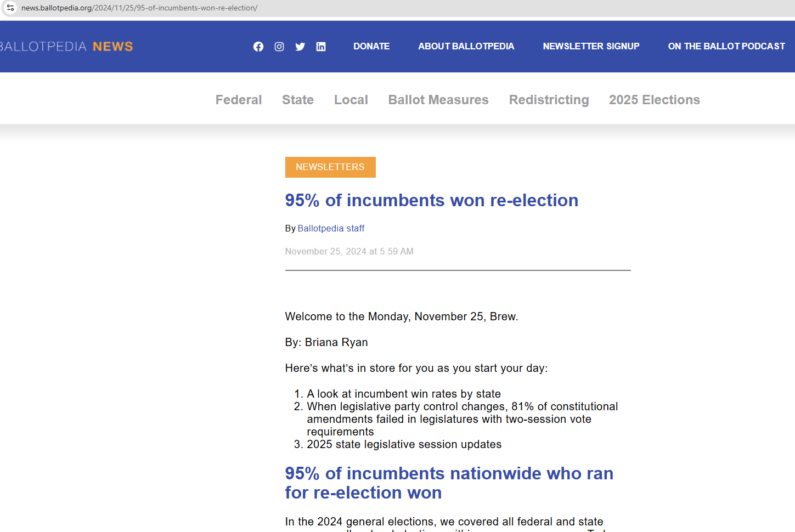The height and width of the screenshot is (532, 795).
Task: Go to About Ballotpedia
Action: tap(466, 47)
